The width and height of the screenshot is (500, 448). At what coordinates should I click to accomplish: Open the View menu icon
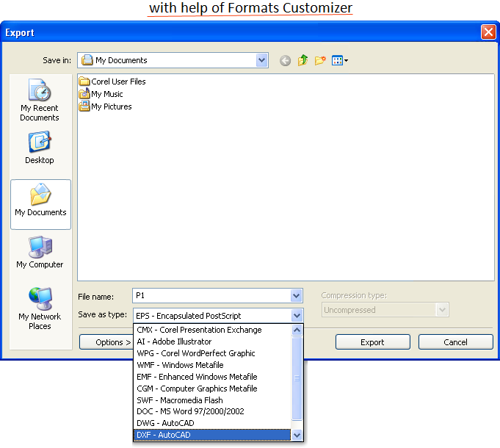click(x=339, y=61)
